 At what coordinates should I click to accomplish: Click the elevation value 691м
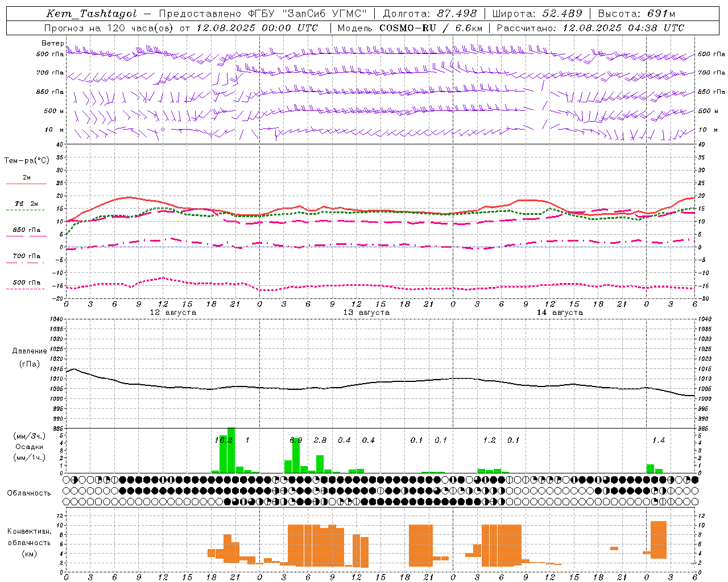[660, 14]
